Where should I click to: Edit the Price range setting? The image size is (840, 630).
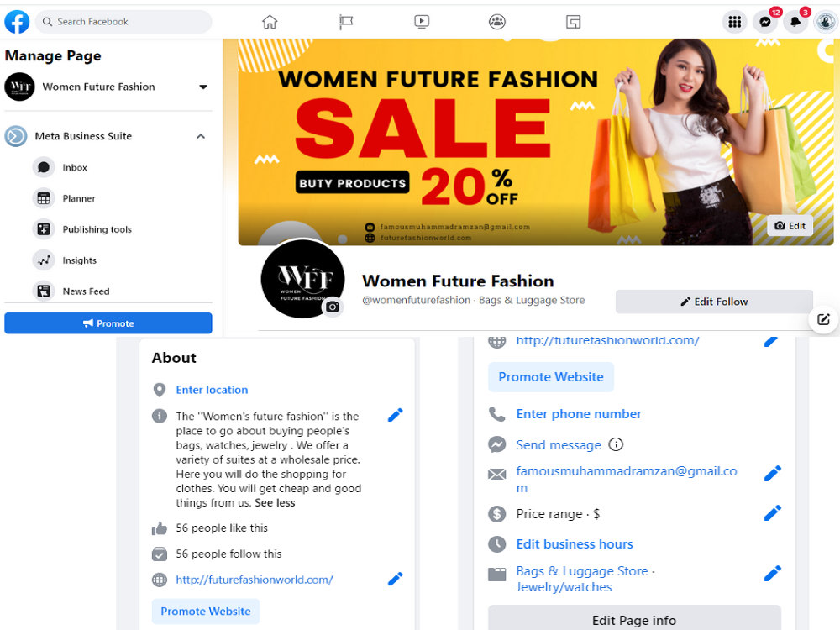pyautogui.click(x=772, y=512)
